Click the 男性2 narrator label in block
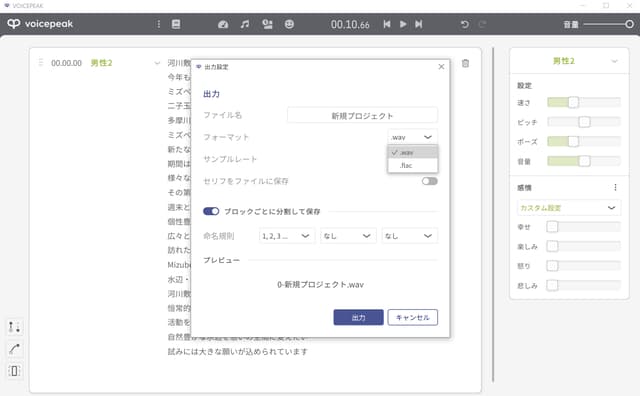 tap(101, 63)
